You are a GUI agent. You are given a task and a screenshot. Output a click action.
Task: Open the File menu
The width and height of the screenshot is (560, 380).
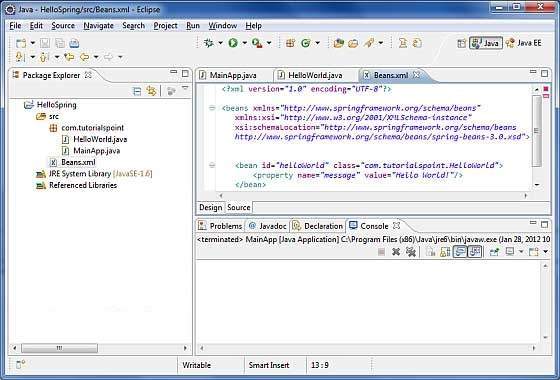pyautogui.click(x=15, y=26)
